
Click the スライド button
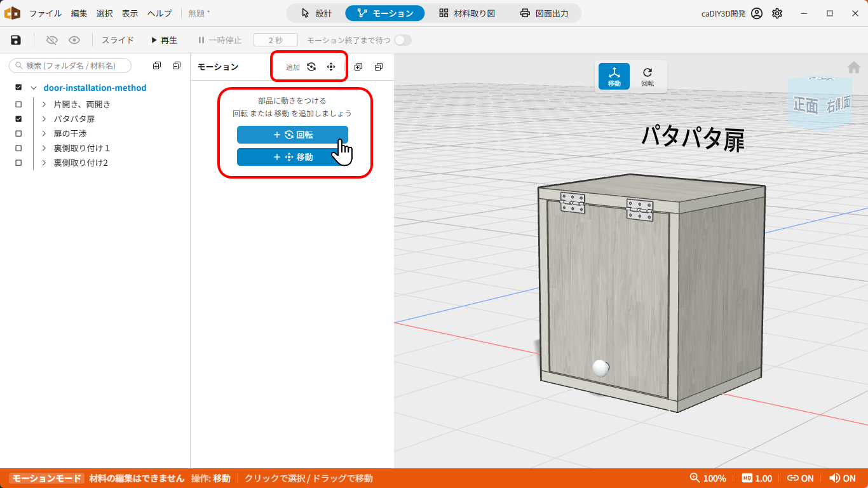[x=118, y=40]
